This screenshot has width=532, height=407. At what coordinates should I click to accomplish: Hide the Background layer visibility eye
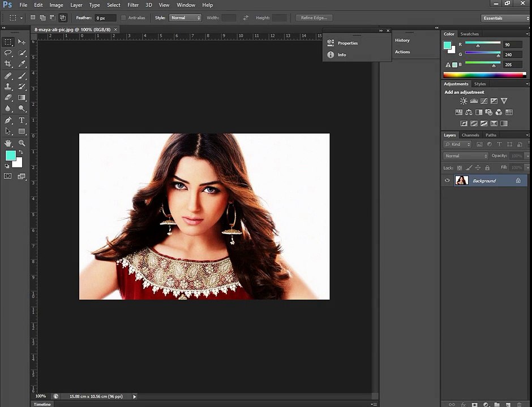tap(447, 180)
